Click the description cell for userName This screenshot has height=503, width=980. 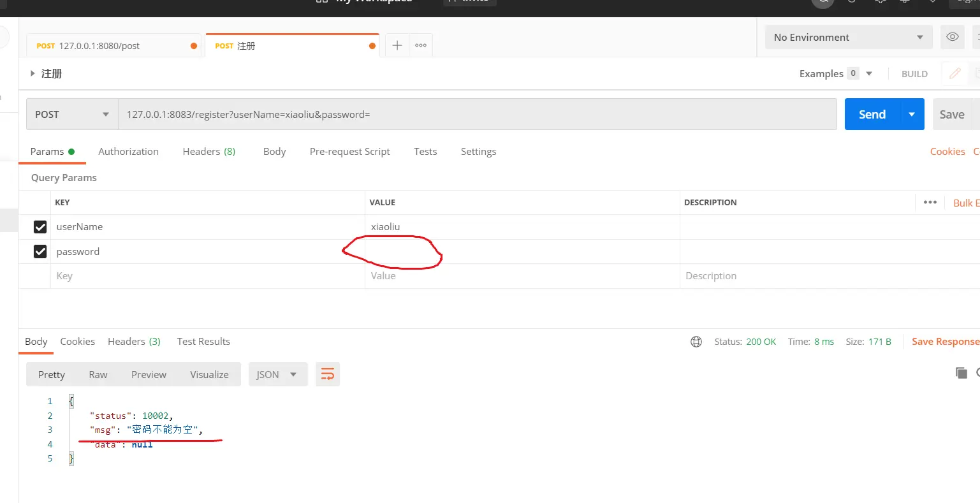click(830, 226)
